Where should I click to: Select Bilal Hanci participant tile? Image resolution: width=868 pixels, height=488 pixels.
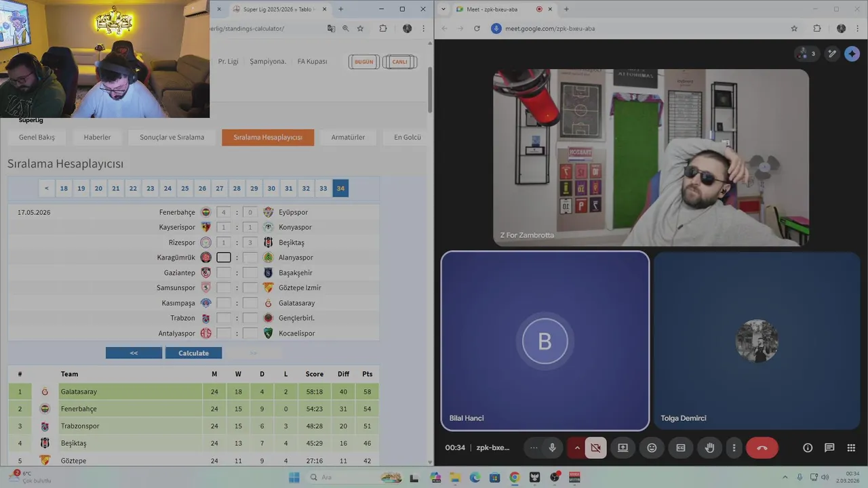point(545,341)
